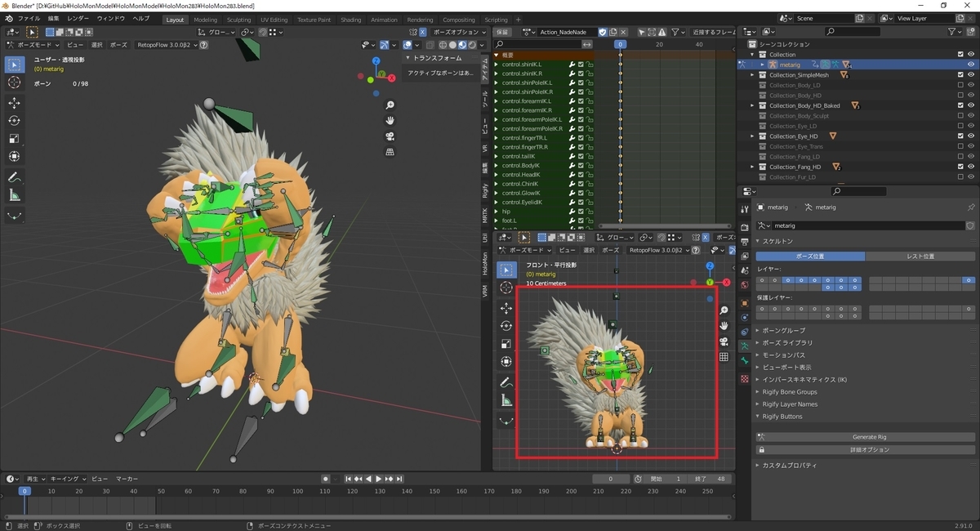Click frame 0 marker in dope sheet
980x531 pixels.
pyautogui.click(x=620, y=44)
